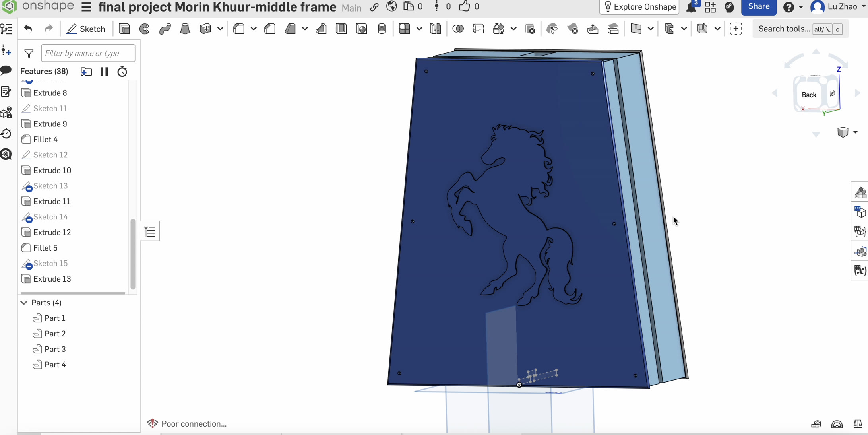868x435 pixels.
Task: Open the document hamburger menu
Action: point(86,7)
